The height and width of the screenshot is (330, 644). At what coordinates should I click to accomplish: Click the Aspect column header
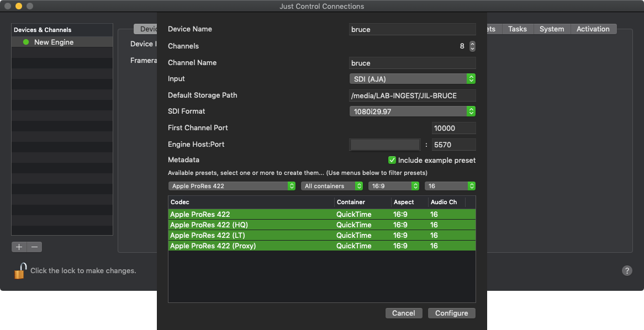[410, 202]
